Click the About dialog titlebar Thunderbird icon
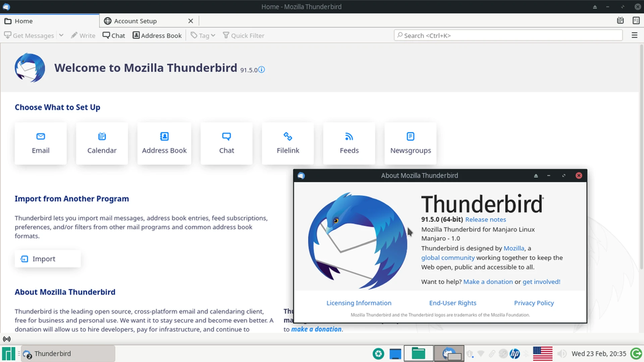Viewport: 644px width, 362px height. coord(301,176)
